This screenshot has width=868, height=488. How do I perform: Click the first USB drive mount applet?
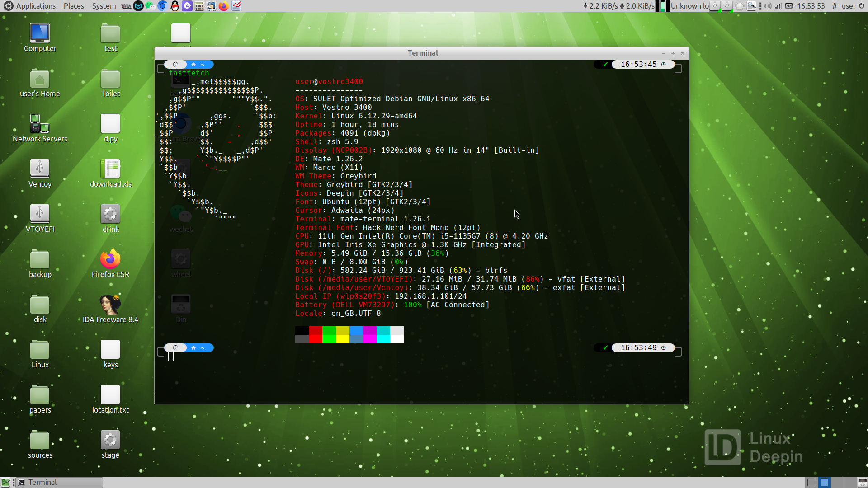click(x=715, y=6)
